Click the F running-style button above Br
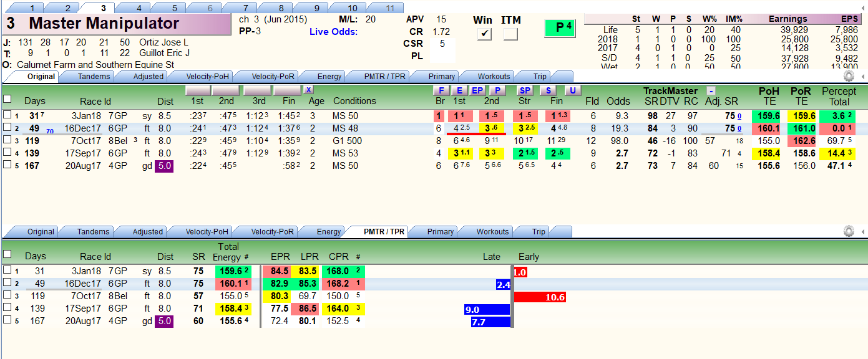 pos(440,91)
